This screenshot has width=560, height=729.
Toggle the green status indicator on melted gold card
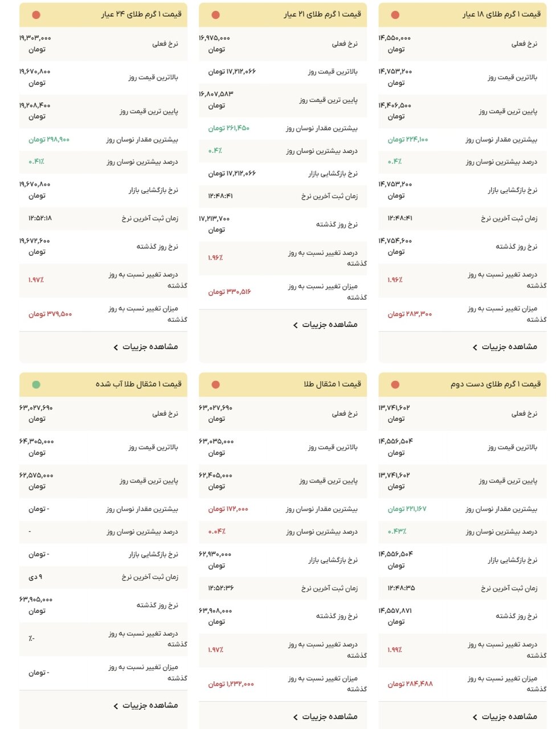(35, 384)
